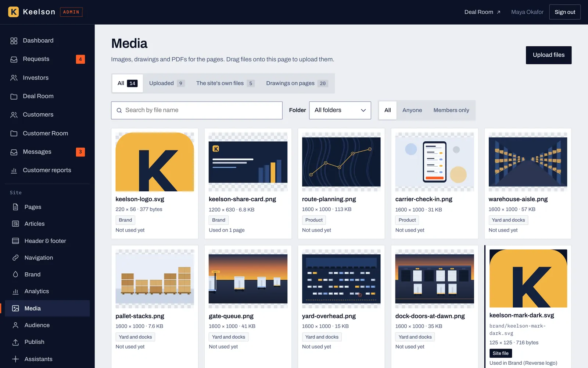Image resolution: width=588 pixels, height=368 pixels.
Task: Select the All access filter
Action: [388, 110]
